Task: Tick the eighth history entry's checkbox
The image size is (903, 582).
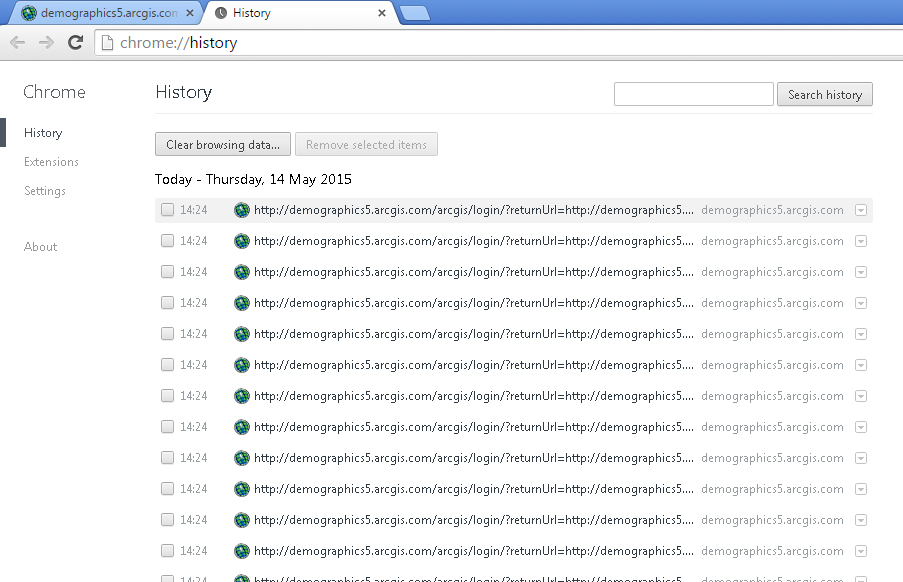Action: pyautogui.click(x=167, y=427)
